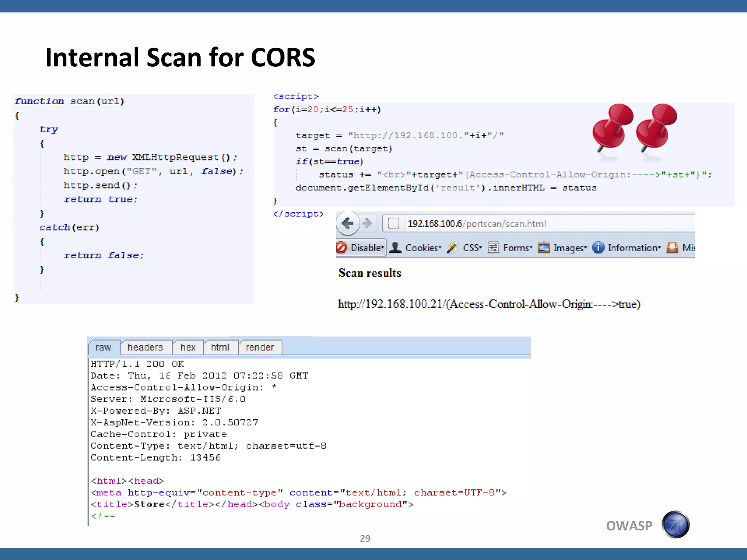This screenshot has height=560, width=747.
Task: Click the Cookies person icon
Action: (x=395, y=248)
